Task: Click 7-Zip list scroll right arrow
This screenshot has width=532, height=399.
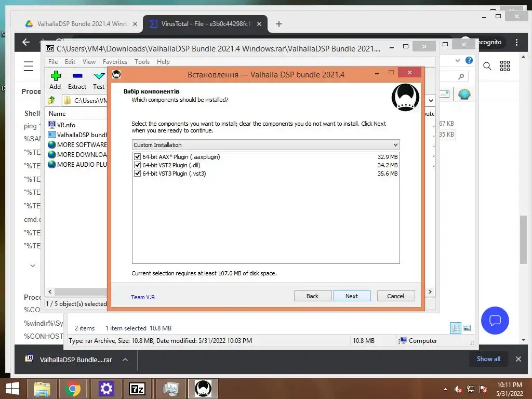Action: (430, 292)
